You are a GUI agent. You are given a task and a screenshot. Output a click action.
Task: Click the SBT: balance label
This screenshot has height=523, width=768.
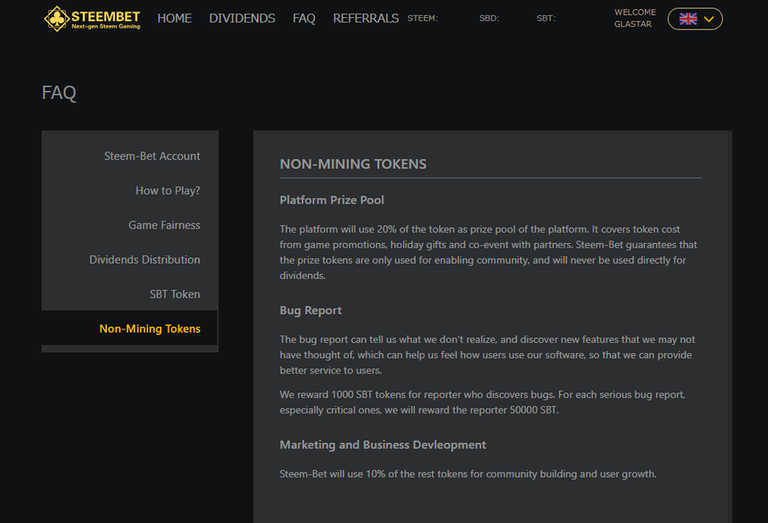coord(546,19)
